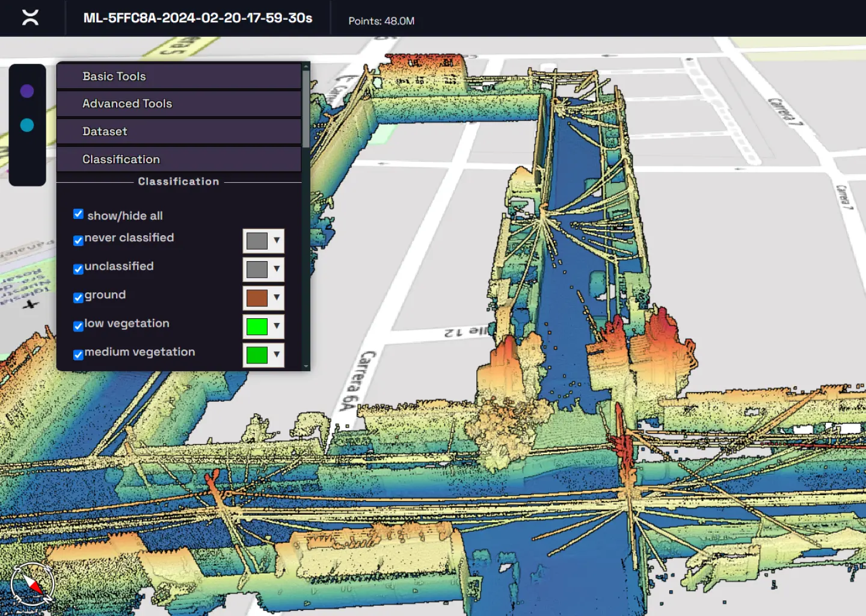The height and width of the screenshot is (616, 866).
Task: Open the Dataset section
Action: 179,131
